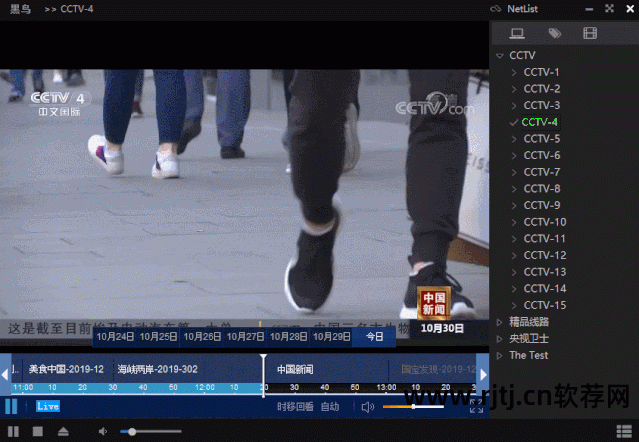Stop playback with the square button
The width and height of the screenshot is (639, 442).
38,431
